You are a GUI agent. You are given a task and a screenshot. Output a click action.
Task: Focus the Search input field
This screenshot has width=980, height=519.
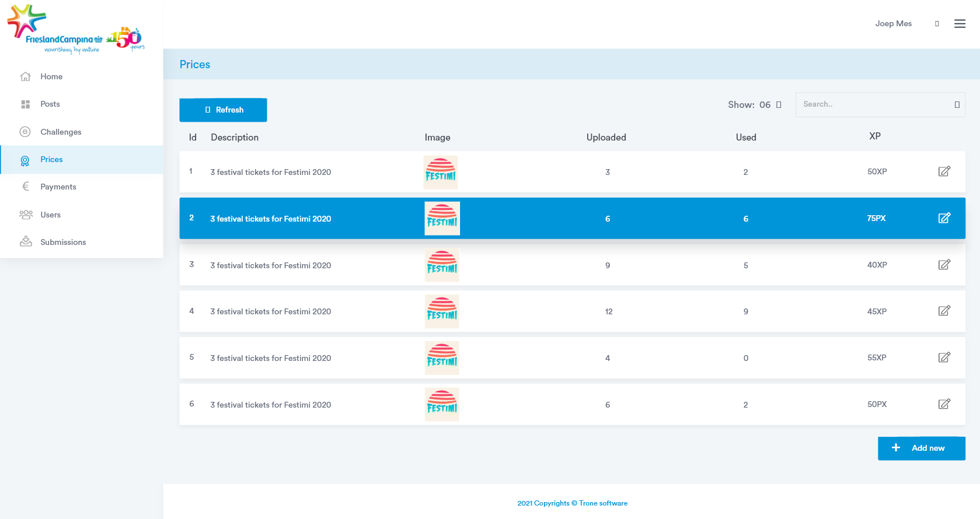point(874,104)
